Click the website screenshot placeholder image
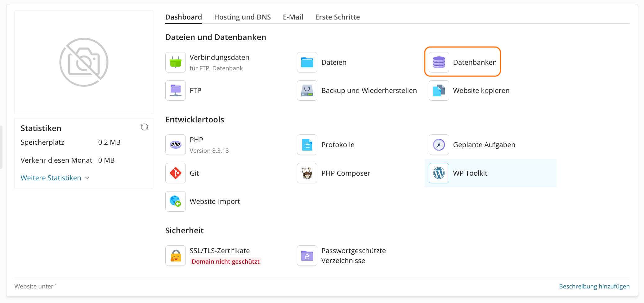 pyautogui.click(x=84, y=62)
